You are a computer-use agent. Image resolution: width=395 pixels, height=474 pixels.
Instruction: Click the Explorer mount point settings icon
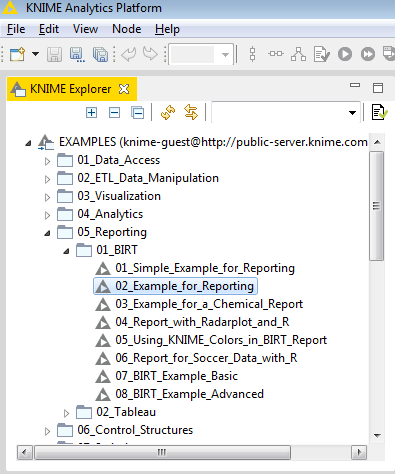[x=379, y=112]
